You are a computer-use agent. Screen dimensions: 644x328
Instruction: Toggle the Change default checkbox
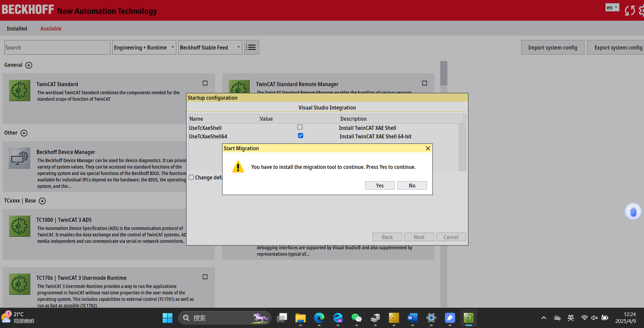192,177
